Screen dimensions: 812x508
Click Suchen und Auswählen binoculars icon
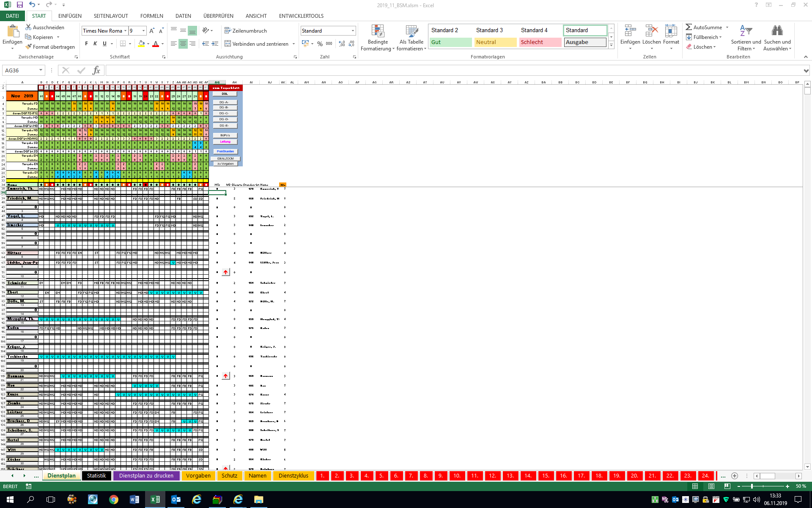coord(777,30)
